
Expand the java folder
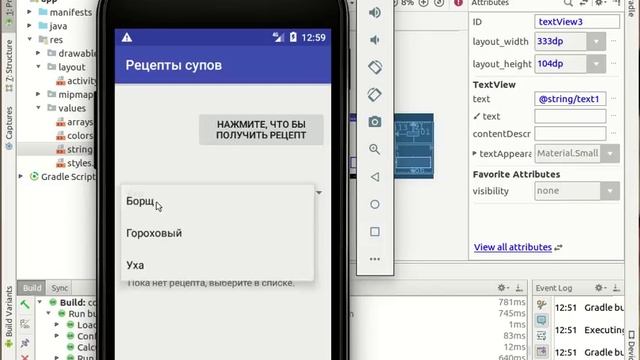point(29,26)
